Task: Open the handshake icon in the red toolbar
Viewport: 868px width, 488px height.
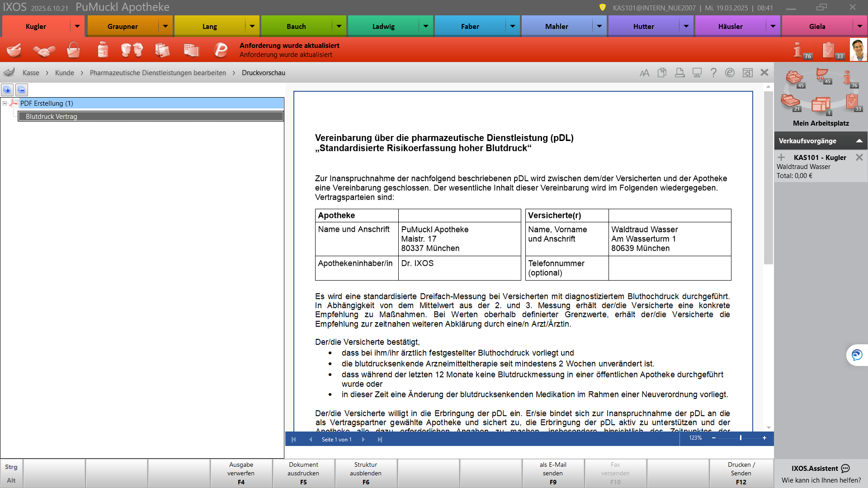Action: (44, 50)
